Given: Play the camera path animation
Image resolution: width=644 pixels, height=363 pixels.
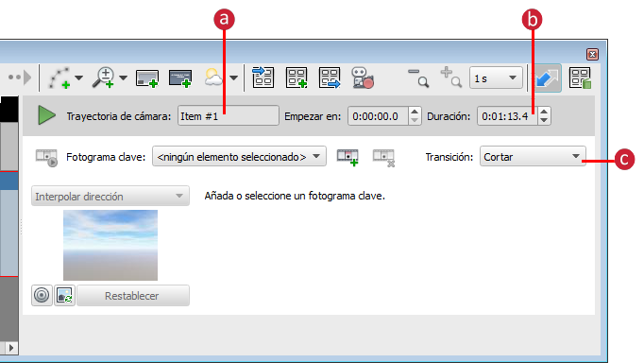Looking at the screenshot, I should tap(46, 115).
